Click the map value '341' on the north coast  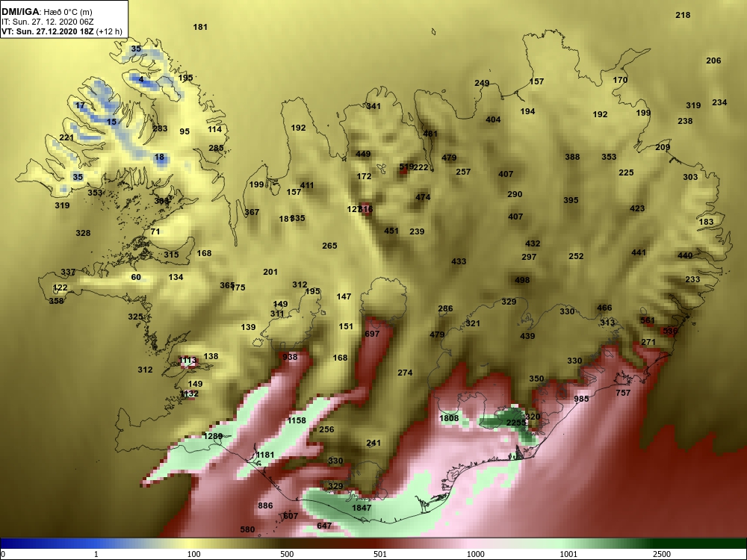point(373,106)
